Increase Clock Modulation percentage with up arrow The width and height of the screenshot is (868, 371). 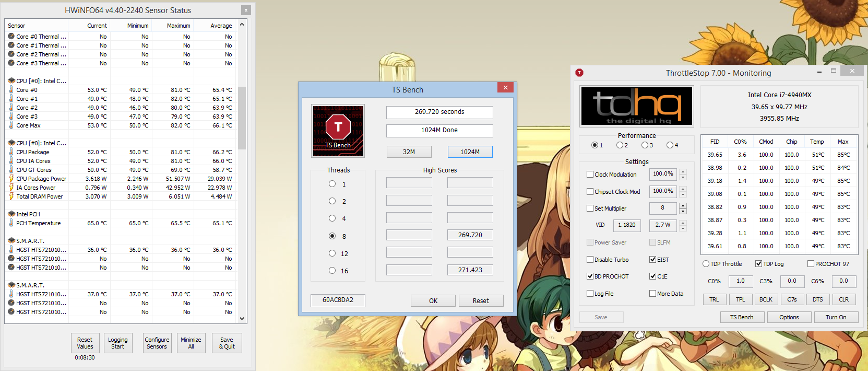[683, 171]
